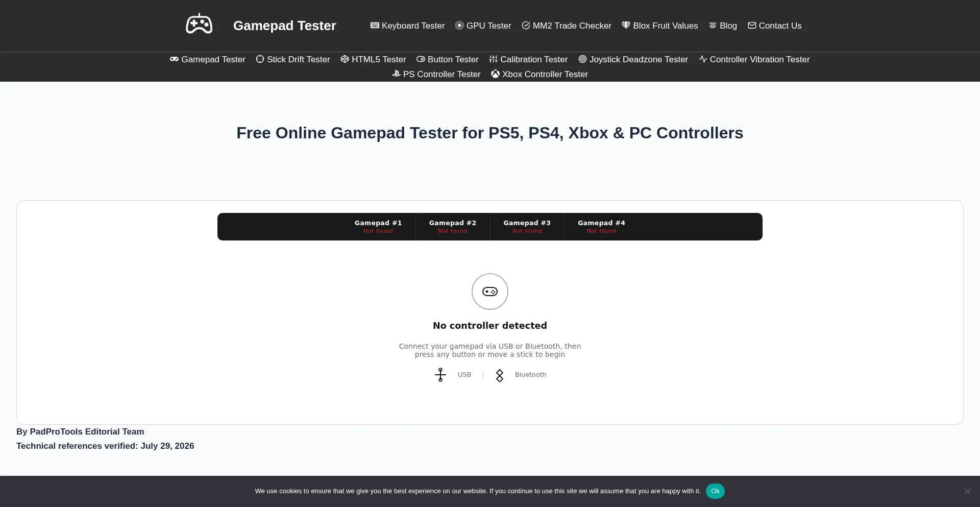Open the Keyboard Tester page
The height and width of the screenshot is (507, 980).
(408, 26)
